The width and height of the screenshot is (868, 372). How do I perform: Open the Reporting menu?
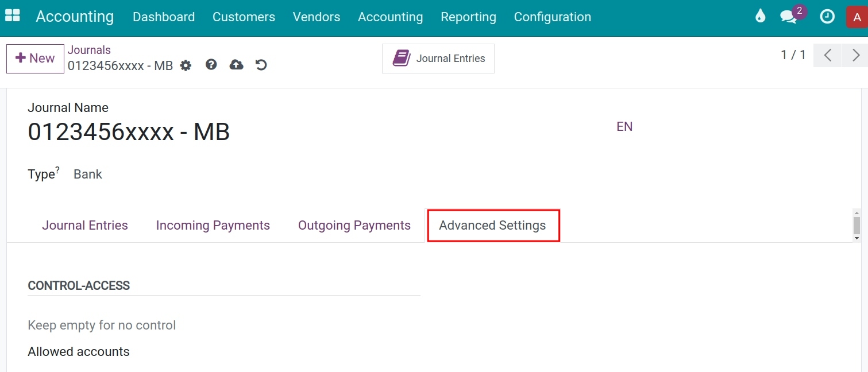coord(468,17)
